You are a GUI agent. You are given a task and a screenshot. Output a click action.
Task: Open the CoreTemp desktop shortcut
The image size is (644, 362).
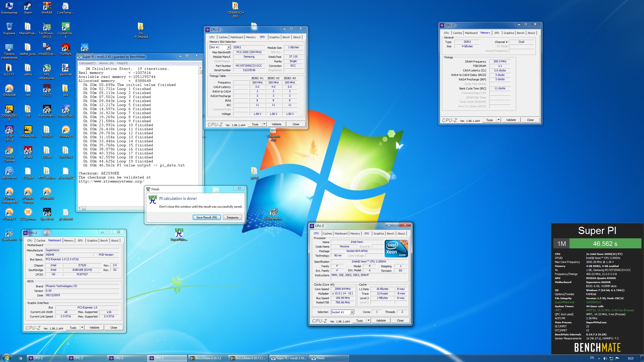(66, 8)
